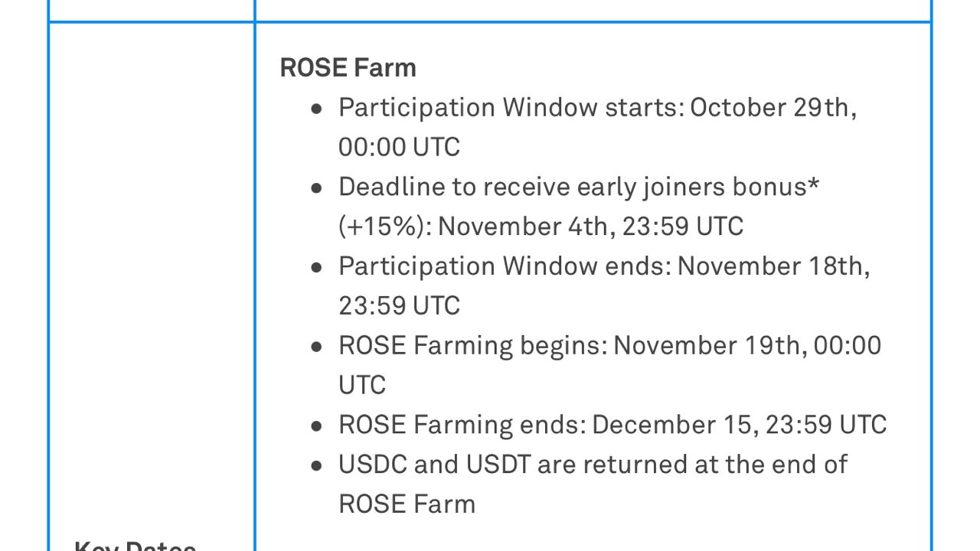Select the October 29th date text

point(773,107)
